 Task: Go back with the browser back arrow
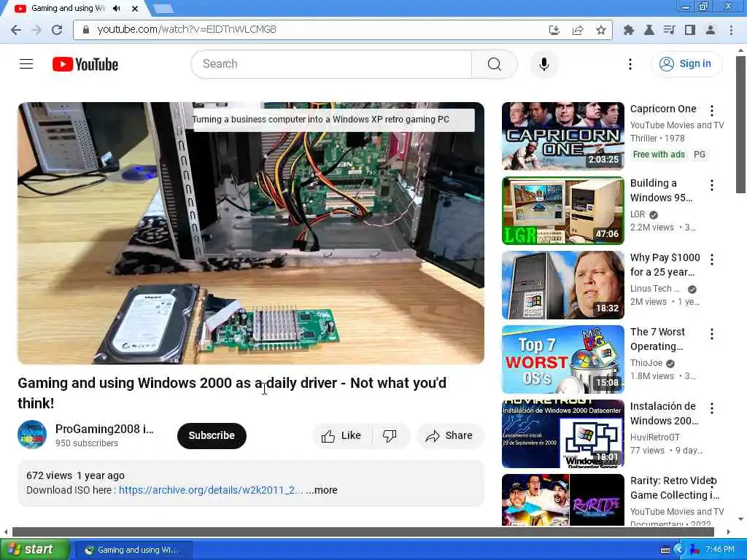pyautogui.click(x=16, y=30)
